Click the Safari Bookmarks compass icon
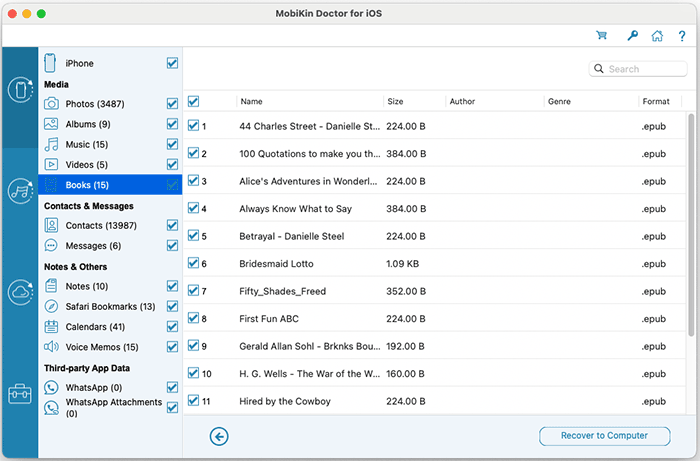The height and width of the screenshot is (461, 700). pyautogui.click(x=51, y=306)
